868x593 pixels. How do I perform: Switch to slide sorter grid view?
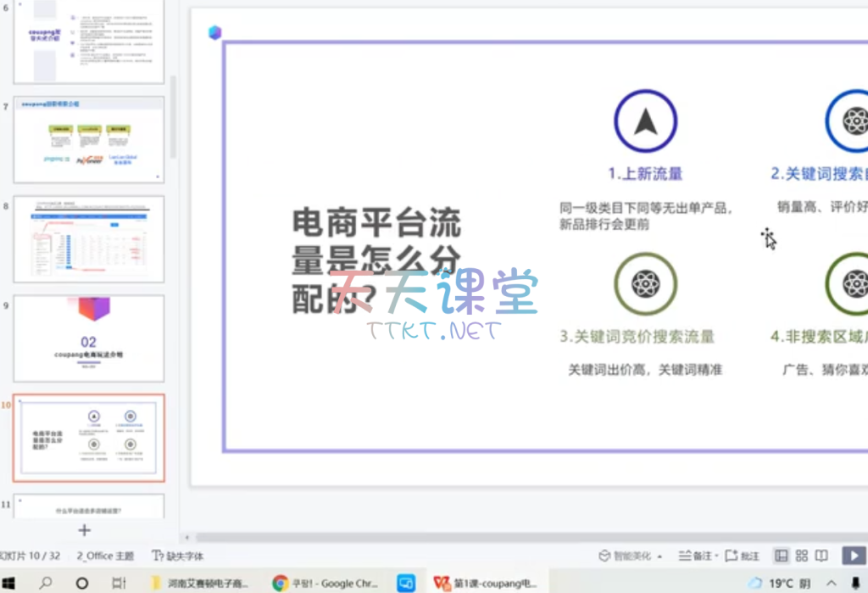[x=802, y=556]
